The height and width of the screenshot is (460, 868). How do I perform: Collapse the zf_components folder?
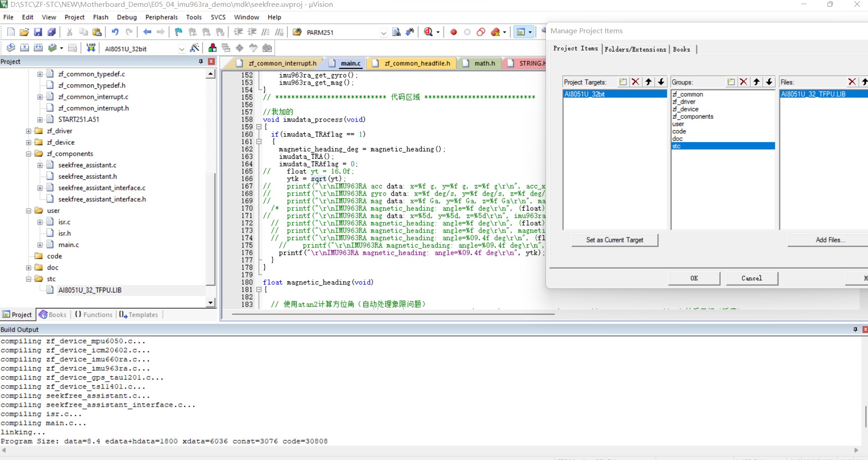coord(29,154)
